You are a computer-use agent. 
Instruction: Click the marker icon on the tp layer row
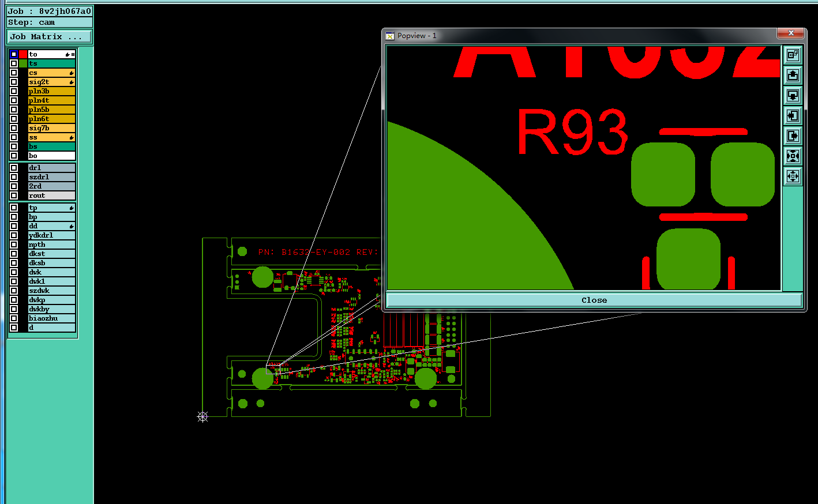72,208
